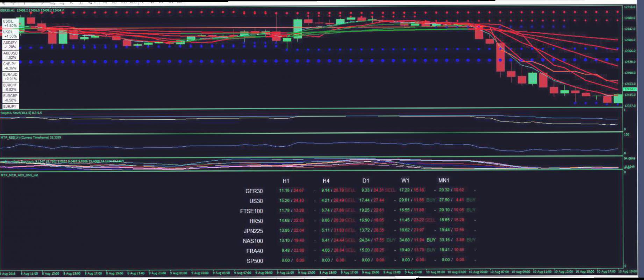The width and height of the screenshot is (644, 280).
Task: Click the MN1 column header in ADX table
Action: coord(444,180)
